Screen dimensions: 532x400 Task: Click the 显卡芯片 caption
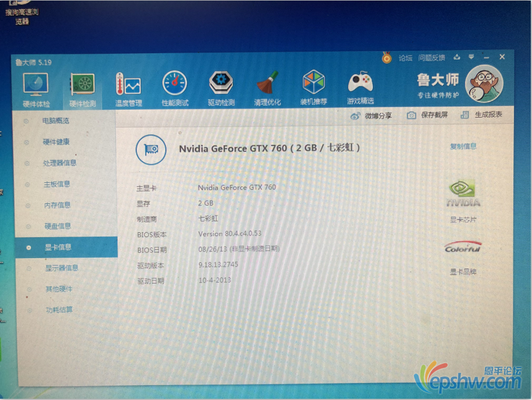click(463, 220)
